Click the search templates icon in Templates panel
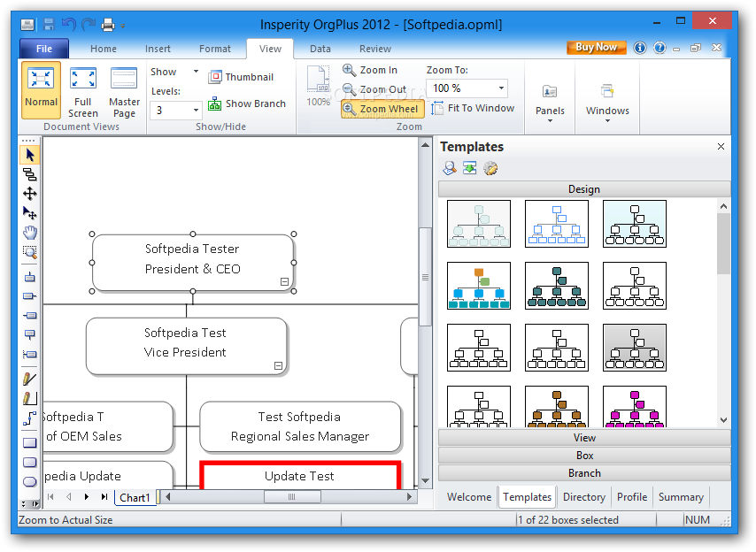The width and height of the screenshot is (756, 552). pyautogui.click(x=450, y=168)
